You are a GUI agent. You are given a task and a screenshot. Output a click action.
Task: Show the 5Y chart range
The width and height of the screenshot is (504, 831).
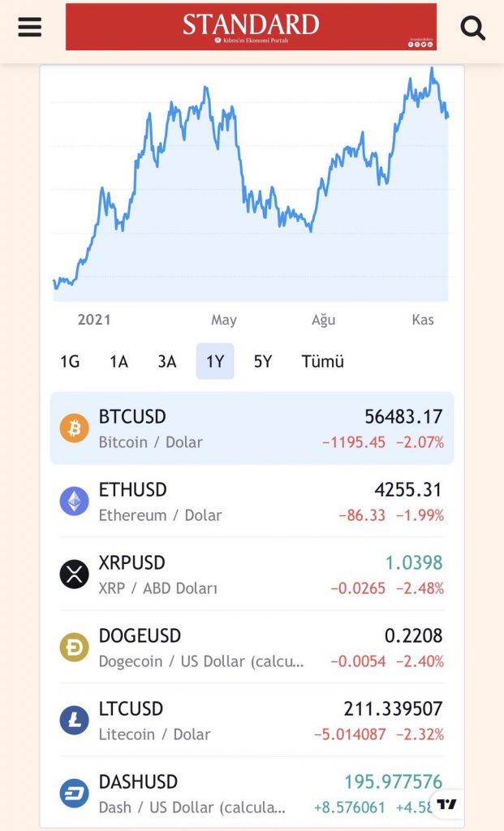[263, 361]
